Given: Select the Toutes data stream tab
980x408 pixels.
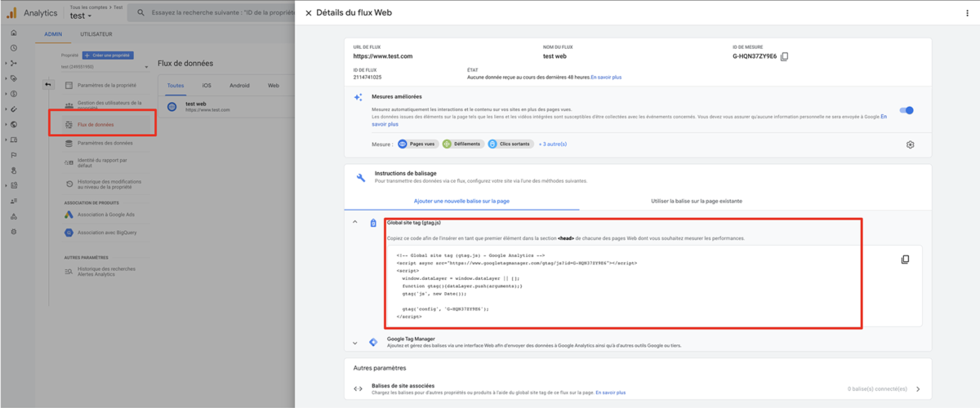Looking at the screenshot, I should coord(176,85).
